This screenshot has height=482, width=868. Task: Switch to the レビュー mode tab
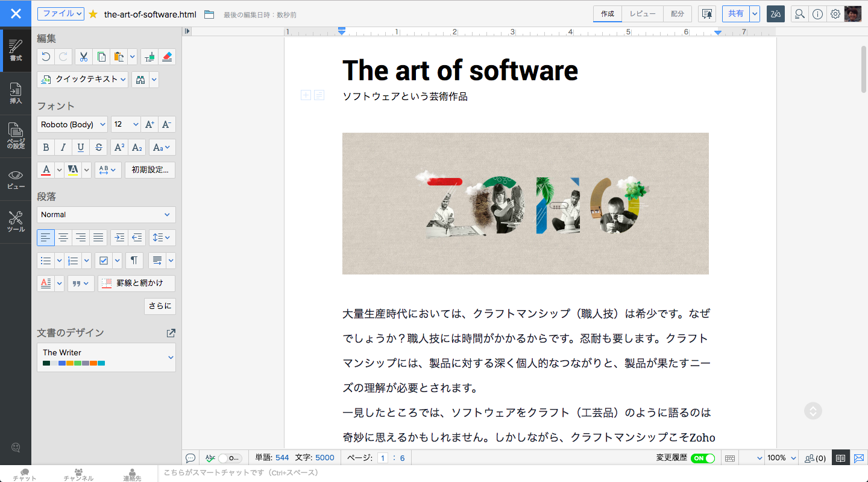643,14
